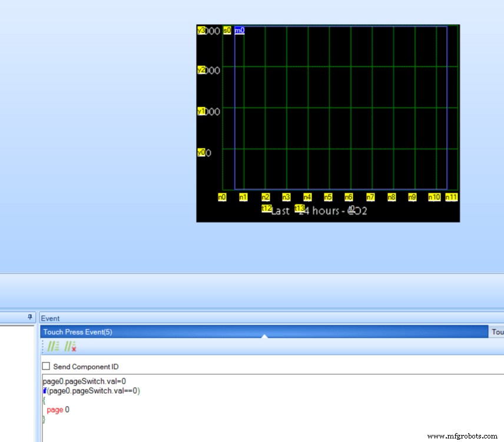
Task: Select text component t12 below the chart
Action: pyautogui.click(x=266, y=208)
